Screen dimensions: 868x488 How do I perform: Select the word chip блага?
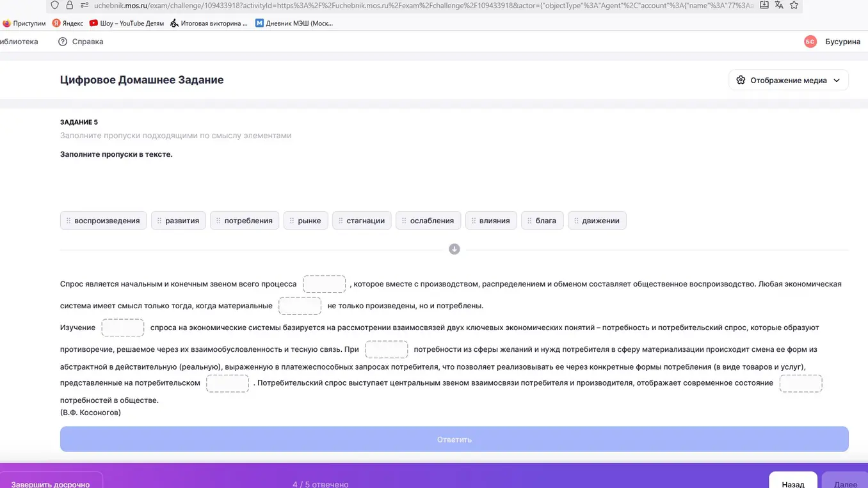point(543,221)
